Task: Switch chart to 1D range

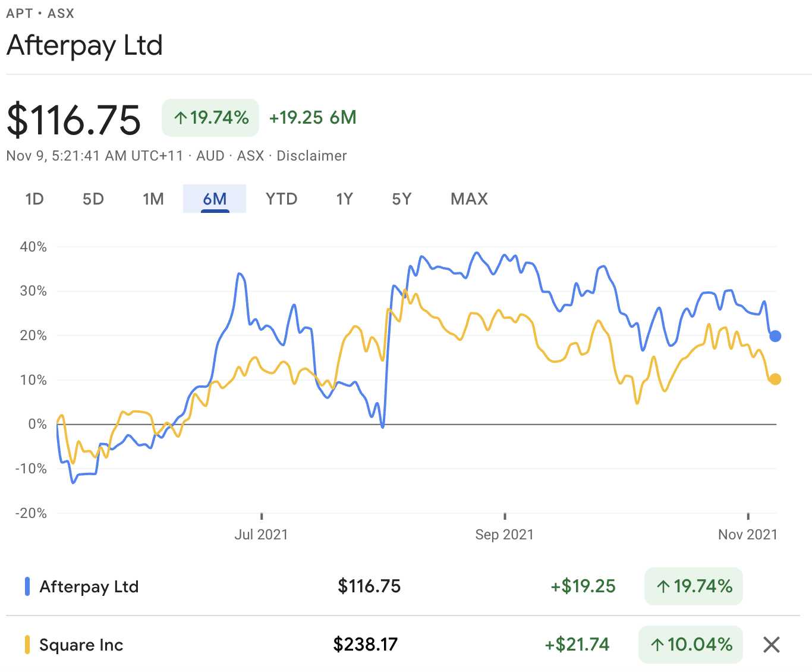Action: coord(34,199)
